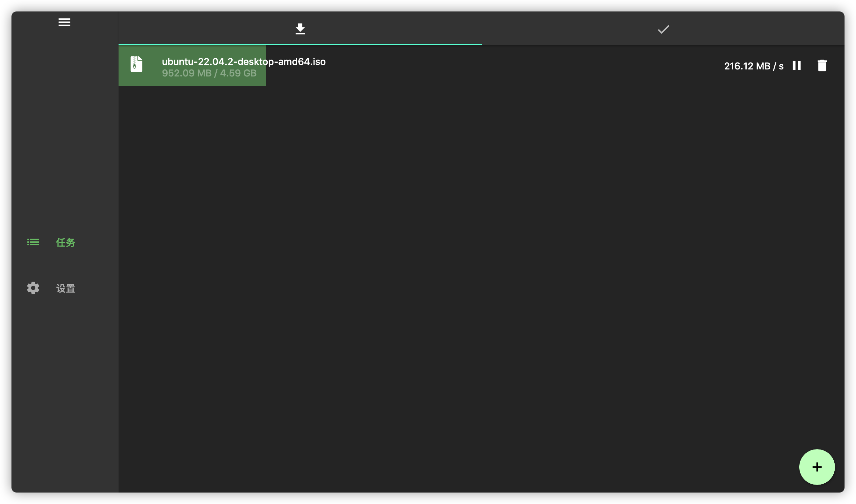Open the hamburger menu in the sidebar
The height and width of the screenshot is (504, 856).
coord(64,22)
